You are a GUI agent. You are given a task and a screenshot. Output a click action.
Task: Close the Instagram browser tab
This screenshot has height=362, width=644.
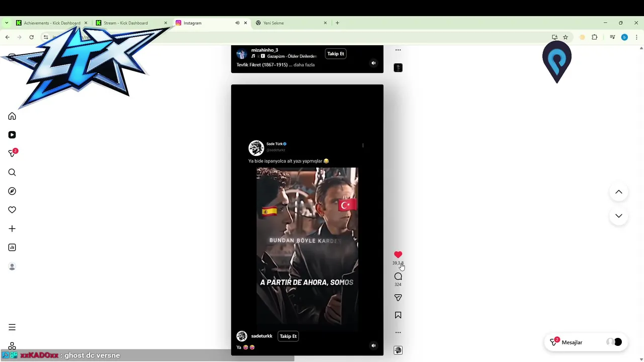[246, 23]
